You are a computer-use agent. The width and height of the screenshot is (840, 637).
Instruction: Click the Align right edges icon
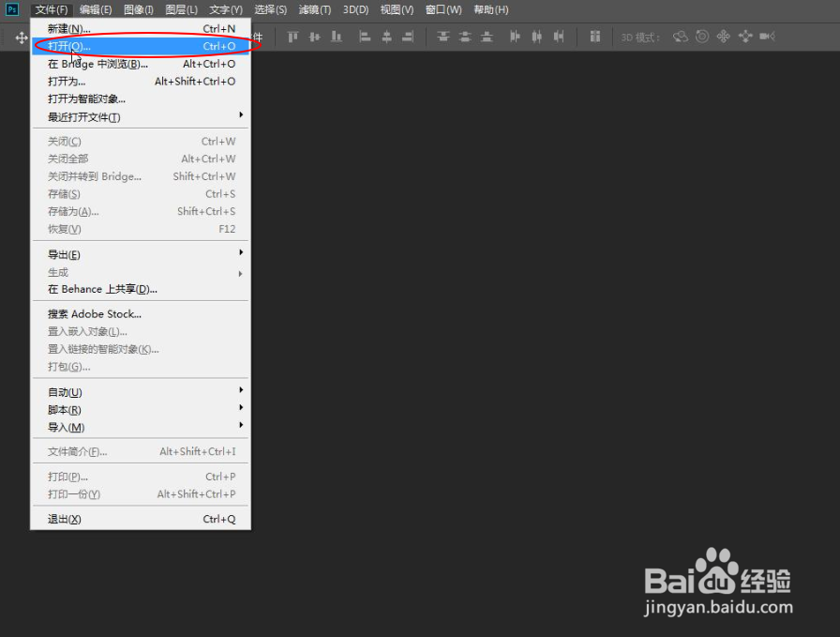pyautogui.click(x=408, y=37)
